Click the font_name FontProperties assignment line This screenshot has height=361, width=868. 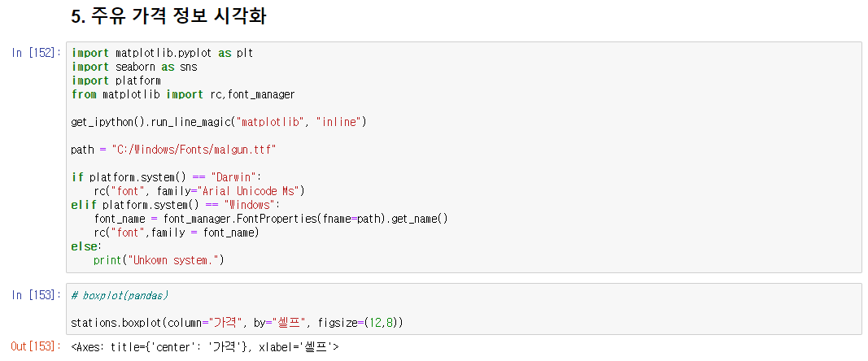pos(271,219)
